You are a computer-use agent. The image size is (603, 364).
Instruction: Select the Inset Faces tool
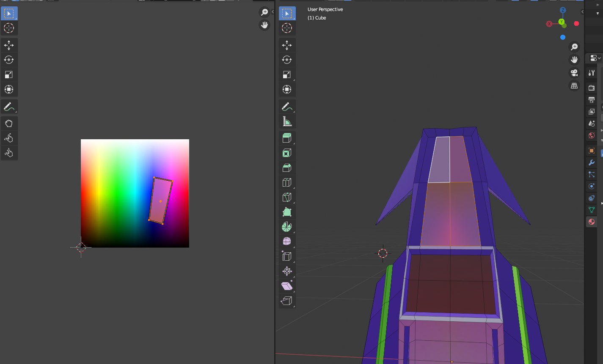pyautogui.click(x=287, y=153)
